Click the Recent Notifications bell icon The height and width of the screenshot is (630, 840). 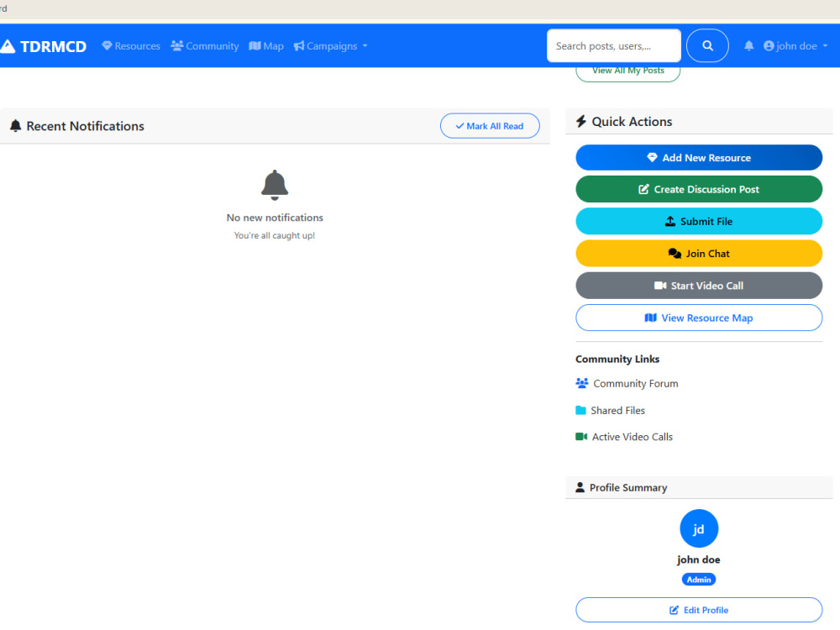(x=15, y=126)
